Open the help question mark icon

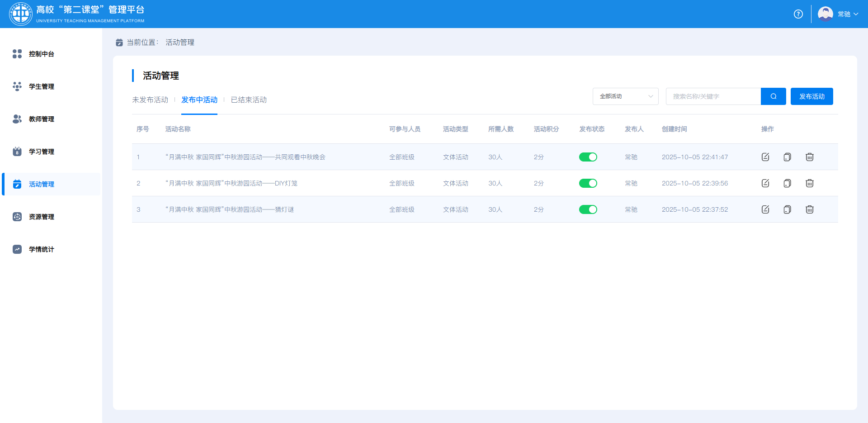(x=798, y=14)
